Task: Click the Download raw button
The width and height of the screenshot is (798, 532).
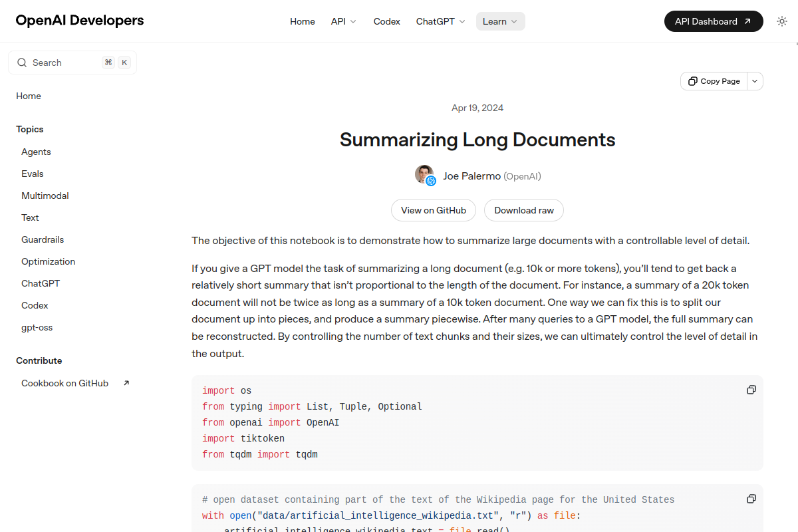Action: [523, 209]
